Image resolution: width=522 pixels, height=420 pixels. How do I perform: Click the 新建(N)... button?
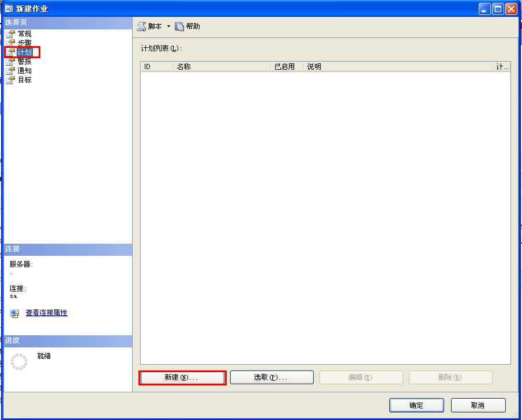point(182,377)
